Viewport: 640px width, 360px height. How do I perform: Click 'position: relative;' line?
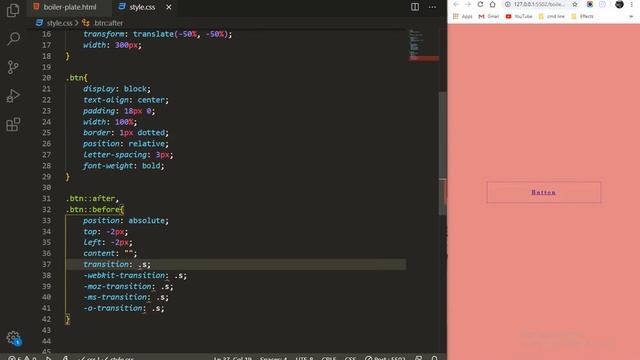coord(126,144)
